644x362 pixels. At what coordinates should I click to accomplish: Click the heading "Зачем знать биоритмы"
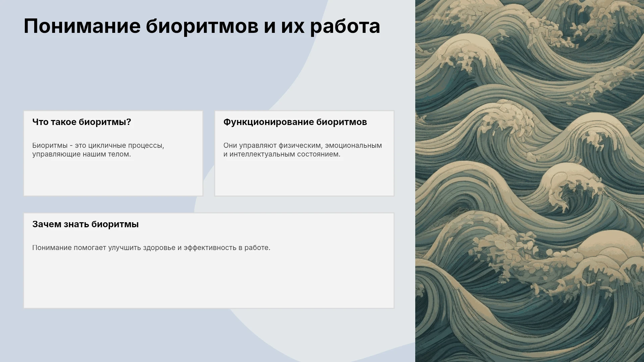86,224
